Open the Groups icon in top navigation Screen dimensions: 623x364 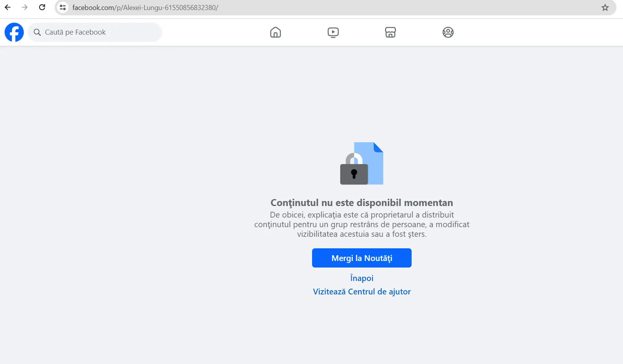[448, 32]
